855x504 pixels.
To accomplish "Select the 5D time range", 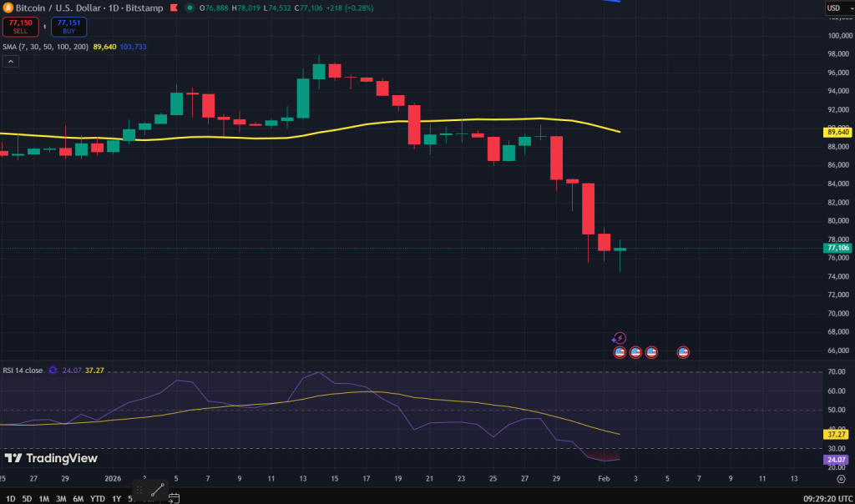I will pyautogui.click(x=27, y=498).
